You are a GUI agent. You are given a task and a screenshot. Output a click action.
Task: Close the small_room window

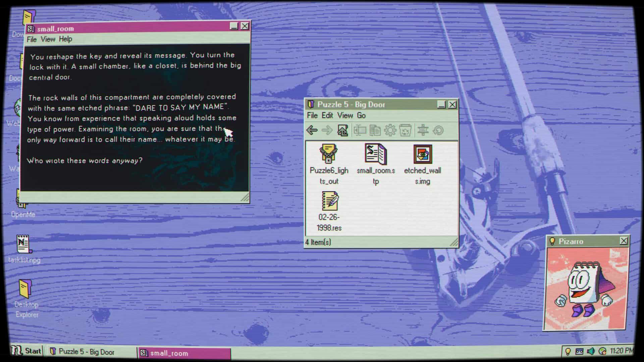tap(245, 26)
